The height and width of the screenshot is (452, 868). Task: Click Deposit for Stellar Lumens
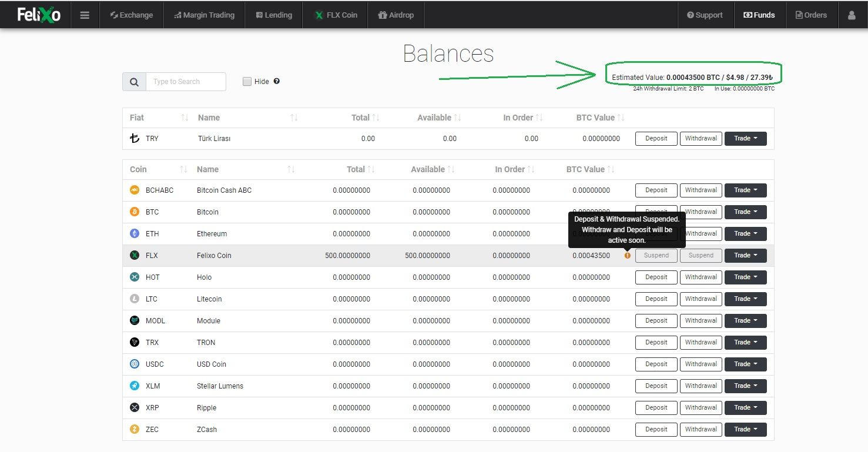point(656,386)
